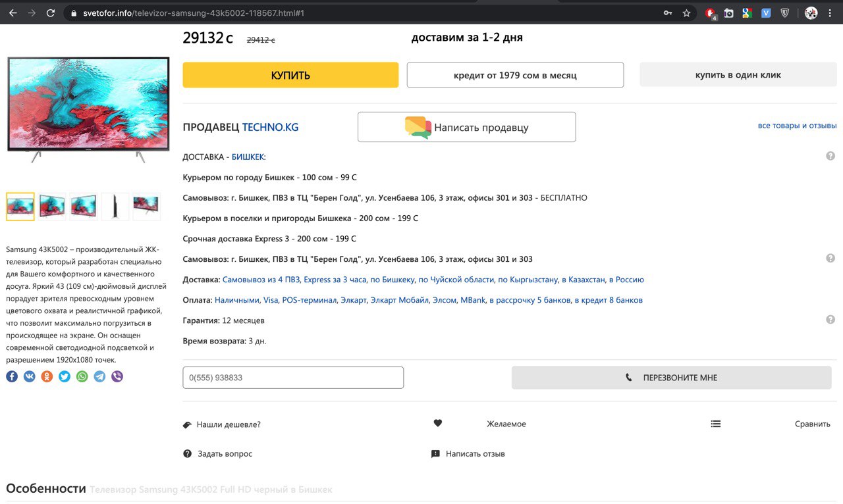843x504 pixels.
Task: Click the browser forward arrow
Action: tap(32, 13)
